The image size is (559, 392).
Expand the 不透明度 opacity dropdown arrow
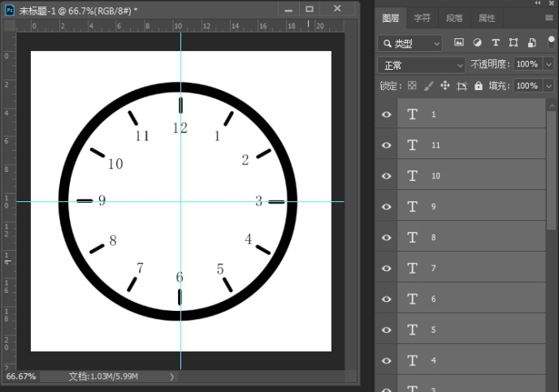548,64
